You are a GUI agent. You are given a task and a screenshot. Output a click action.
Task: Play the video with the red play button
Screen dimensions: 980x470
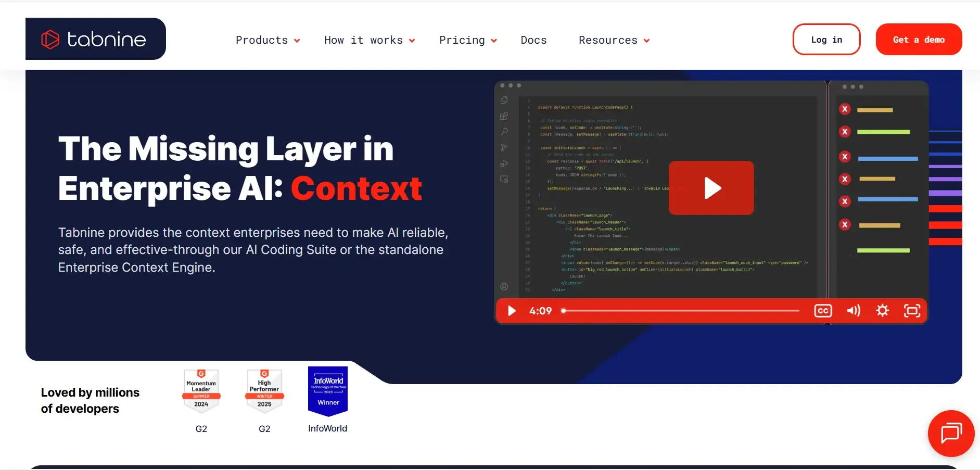coord(711,188)
